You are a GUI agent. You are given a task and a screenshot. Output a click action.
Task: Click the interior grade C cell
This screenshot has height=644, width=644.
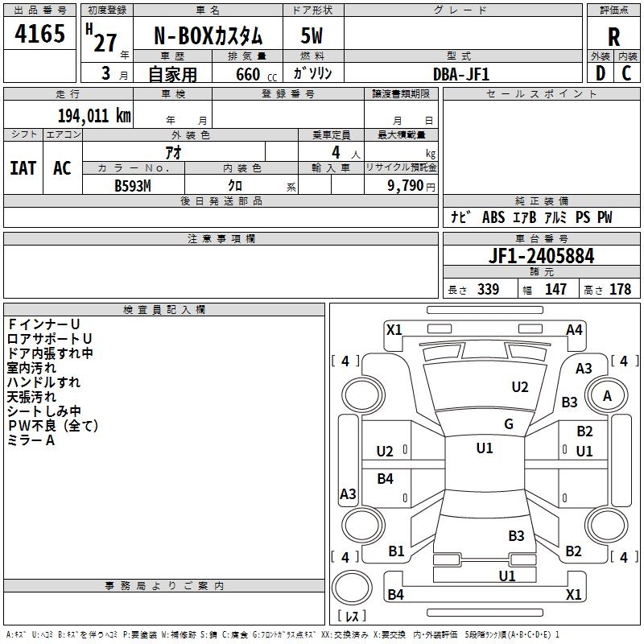[627, 73]
